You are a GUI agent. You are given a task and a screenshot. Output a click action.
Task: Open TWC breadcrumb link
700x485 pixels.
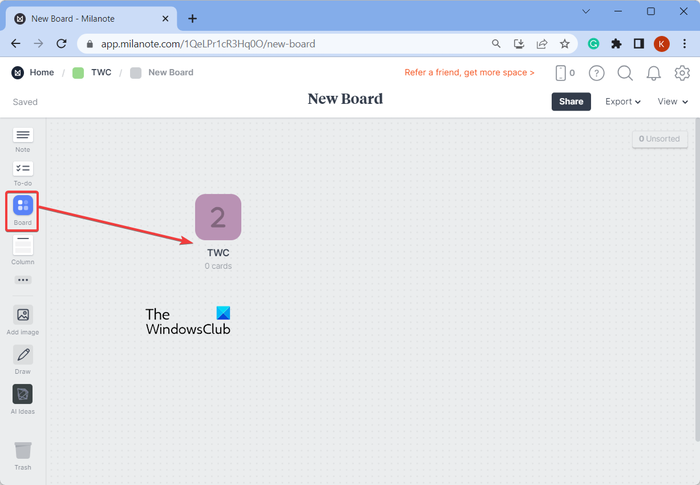pyautogui.click(x=101, y=72)
